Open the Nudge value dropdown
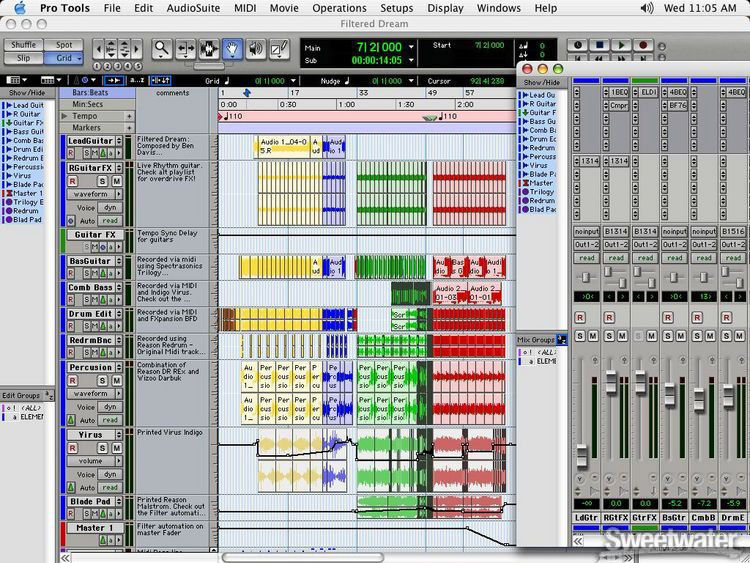Viewport: 750px width, 563px height. coord(411,81)
